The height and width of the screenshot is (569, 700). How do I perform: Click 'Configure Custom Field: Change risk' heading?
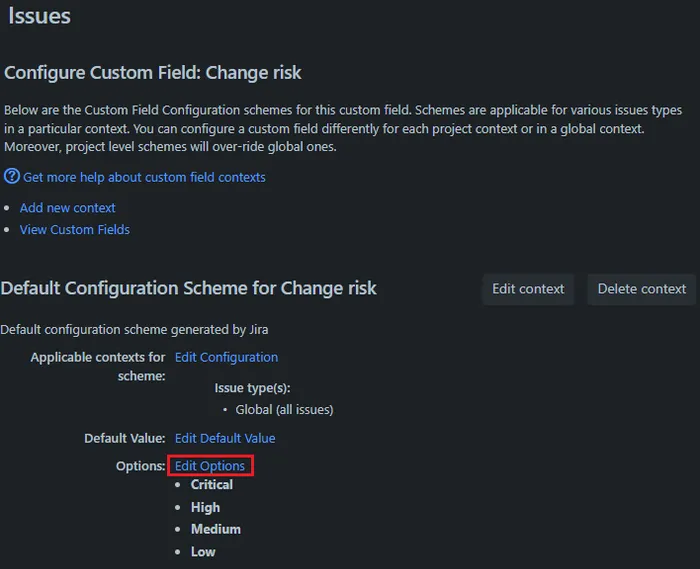(153, 73)
